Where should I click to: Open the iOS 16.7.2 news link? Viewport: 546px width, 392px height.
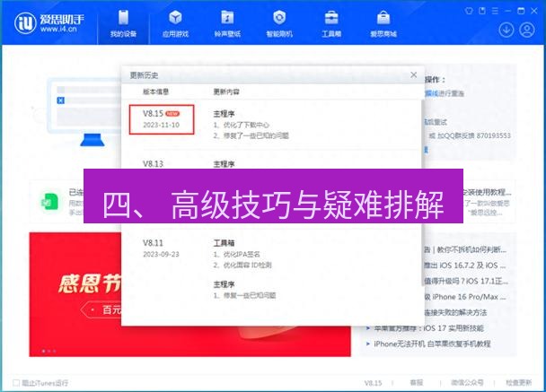pyautogui.click(x=465, y=265)
